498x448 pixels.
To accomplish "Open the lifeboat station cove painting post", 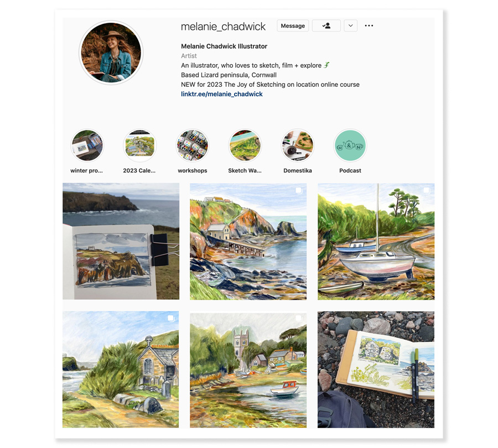I will [x=248, y=241].
